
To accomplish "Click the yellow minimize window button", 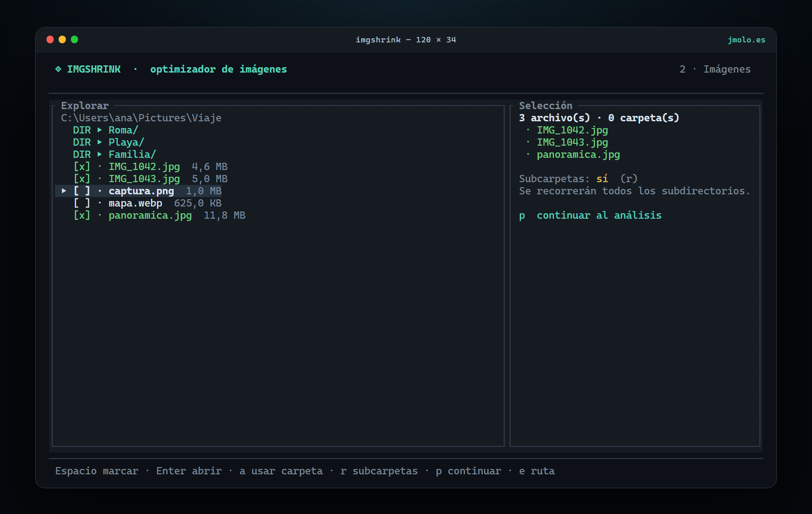I will click(x=62, y=40).
